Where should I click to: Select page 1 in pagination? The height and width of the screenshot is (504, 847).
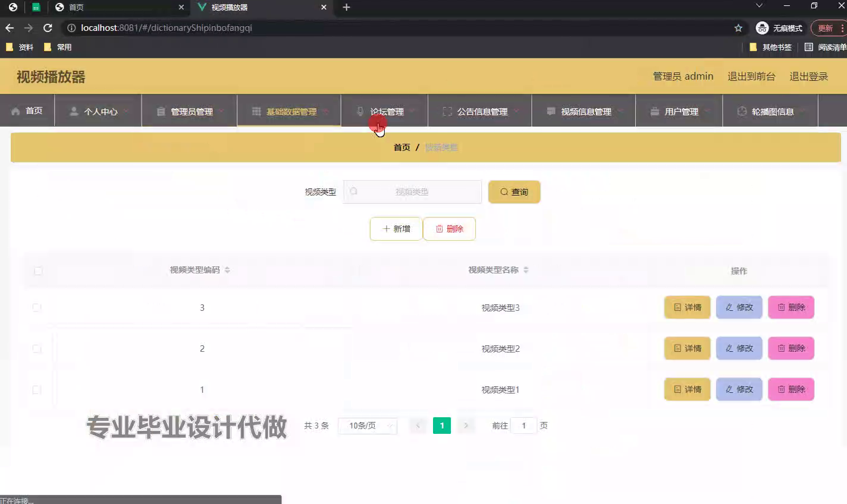coord(442,426)
